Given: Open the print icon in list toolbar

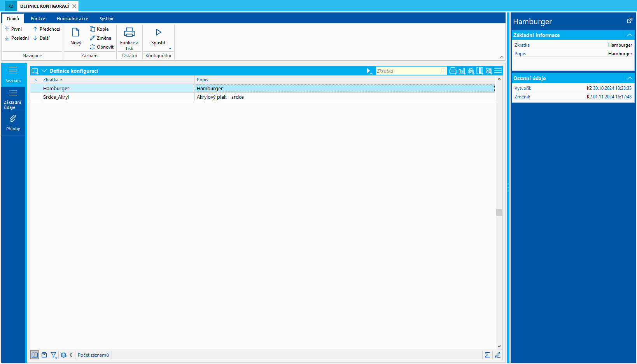Looking at the screenshot, I should click(453, 71).
